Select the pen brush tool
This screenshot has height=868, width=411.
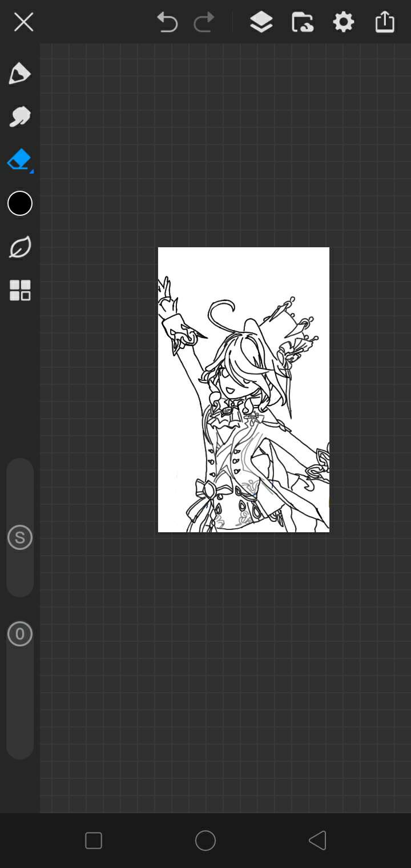coord(19,74)
